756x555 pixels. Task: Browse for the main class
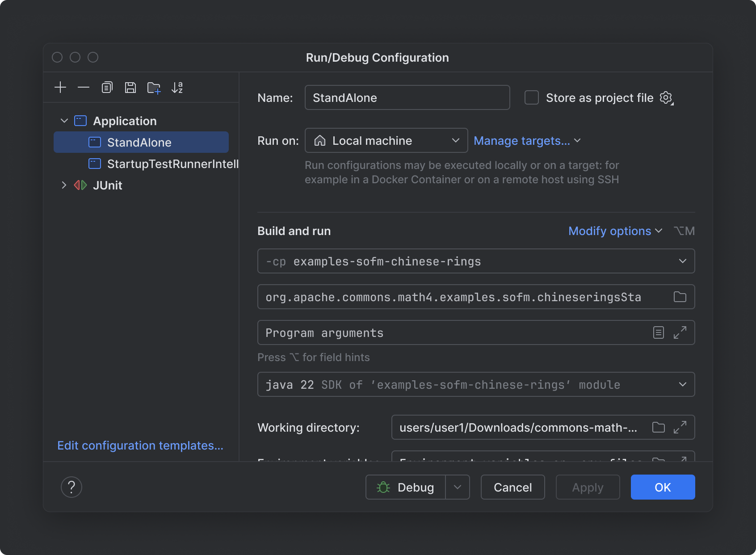(x=680, y=297)
